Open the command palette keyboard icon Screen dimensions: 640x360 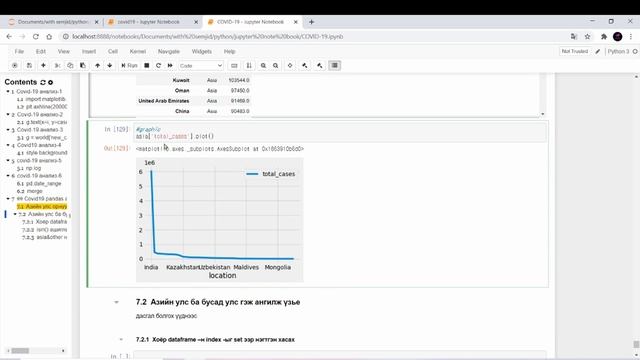point(234,65)
